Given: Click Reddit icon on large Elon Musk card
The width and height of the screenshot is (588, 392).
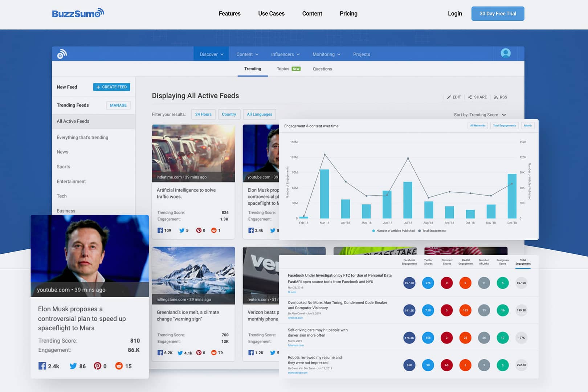Looking at the screenshot, I should [119, 366].
